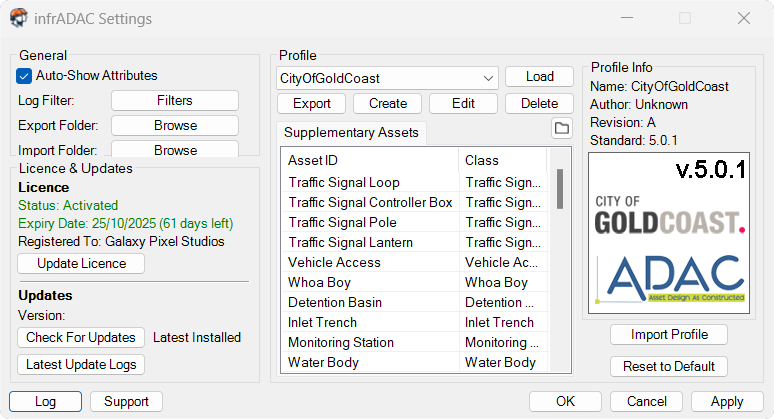Open the CityOfGoldCoast profile dropdown
The width and height of the screenshot is (774, 419).
(387, 78)
